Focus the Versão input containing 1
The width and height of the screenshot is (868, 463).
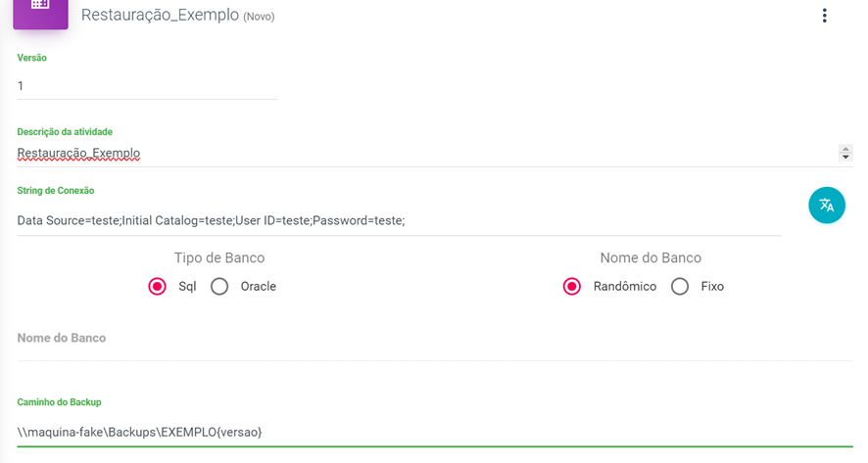[x=147, y=86]
